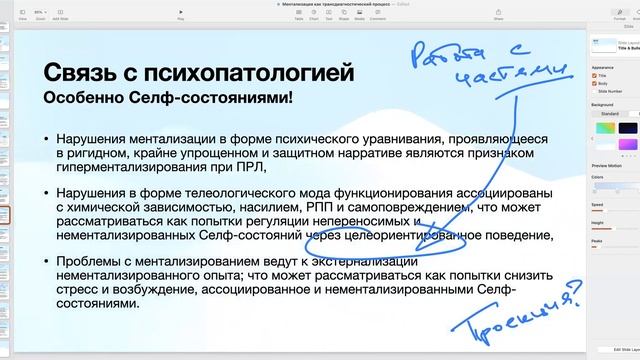Select the Slide tab in inspector
This screenshot has width=640, height=360.
[629, 27]
